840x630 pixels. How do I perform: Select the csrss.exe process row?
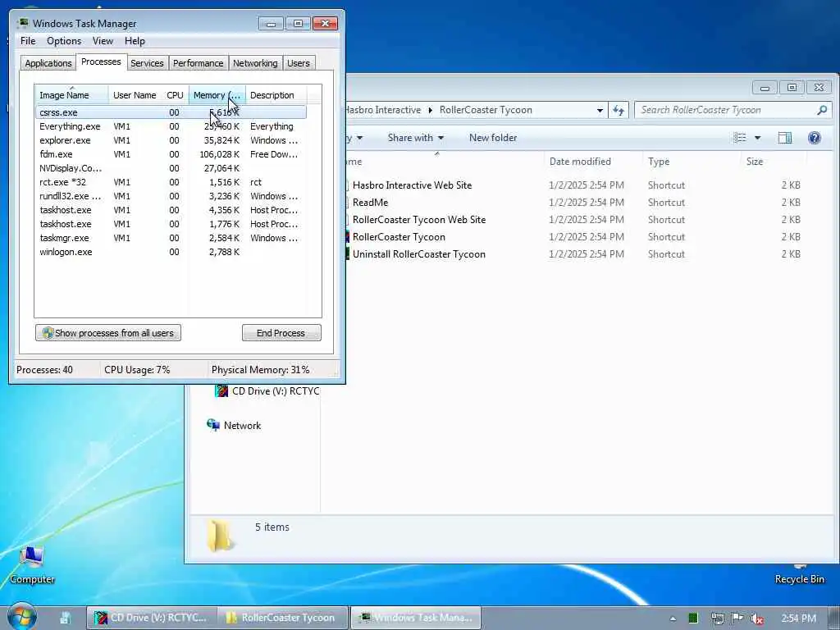(171, 112)
